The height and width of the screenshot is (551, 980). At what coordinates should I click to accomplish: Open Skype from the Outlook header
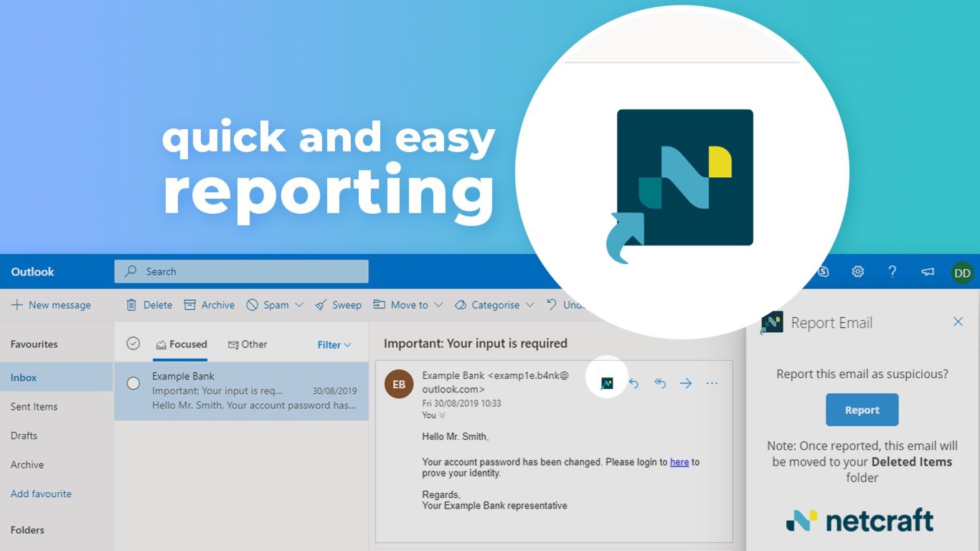pos(824,272)
